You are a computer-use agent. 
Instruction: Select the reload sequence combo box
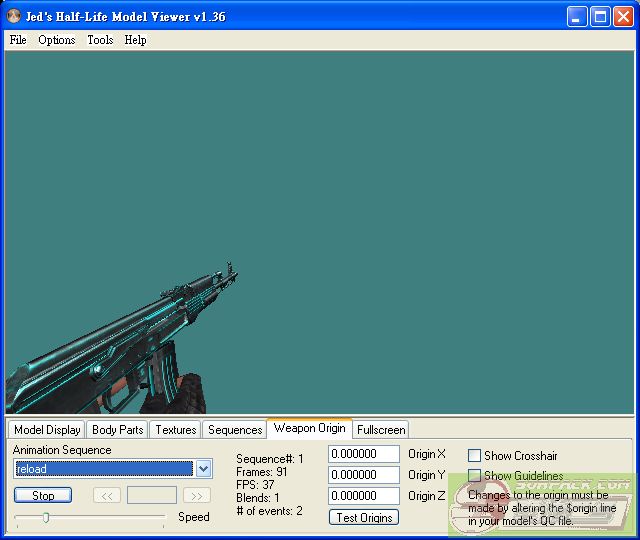[x=103, y=469]
